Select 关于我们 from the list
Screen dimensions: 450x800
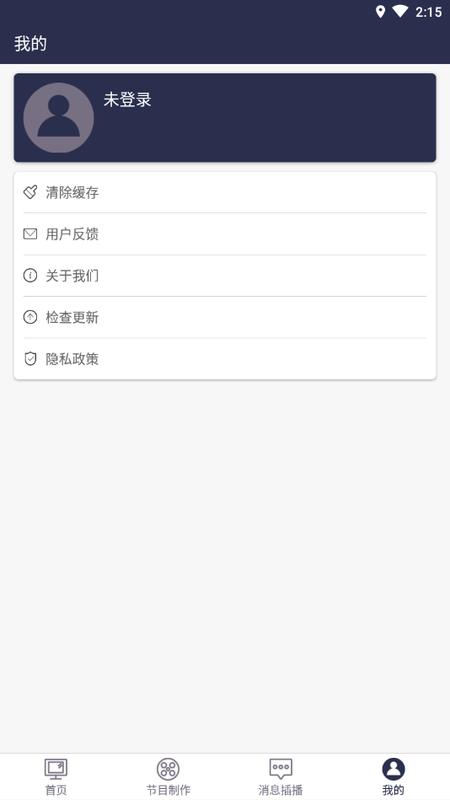(225, 276)
